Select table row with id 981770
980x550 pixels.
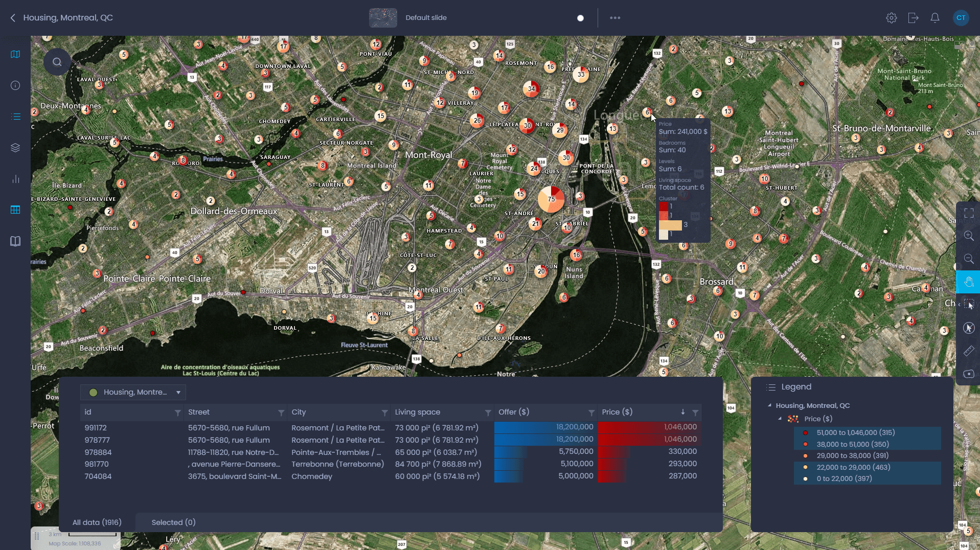tap(391, 464)
